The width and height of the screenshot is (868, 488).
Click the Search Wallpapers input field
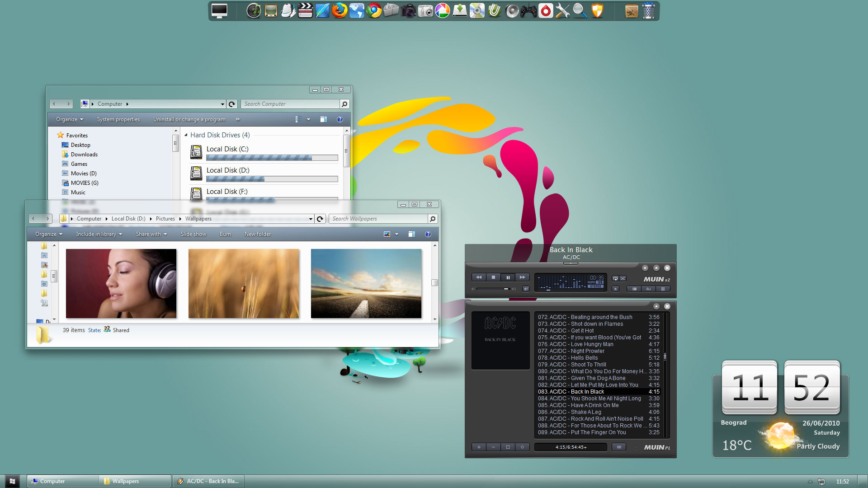pos(379,219)
